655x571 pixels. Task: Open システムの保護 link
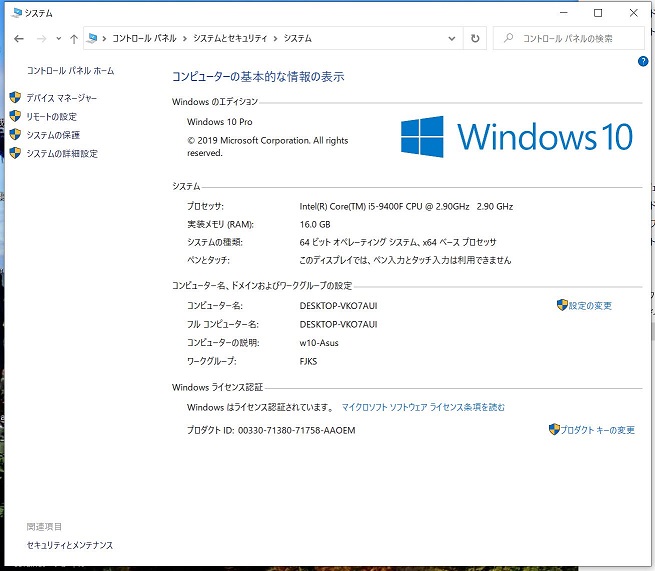pos(53,135)
